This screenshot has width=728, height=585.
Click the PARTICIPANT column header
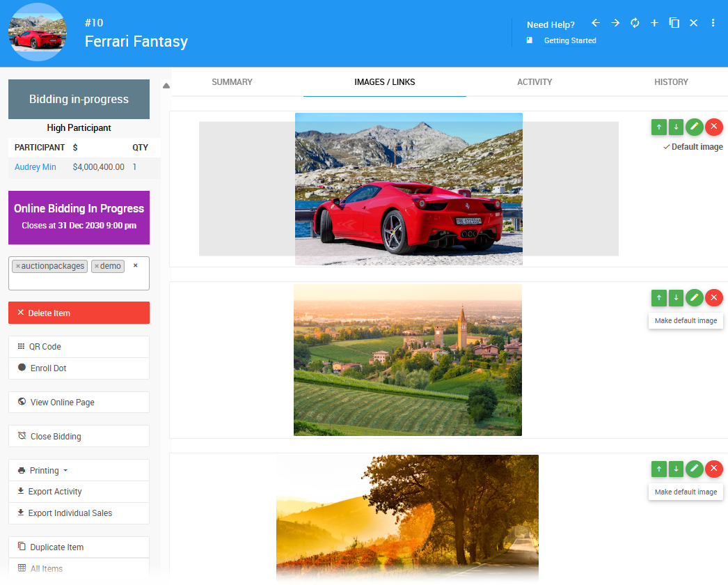40,148
